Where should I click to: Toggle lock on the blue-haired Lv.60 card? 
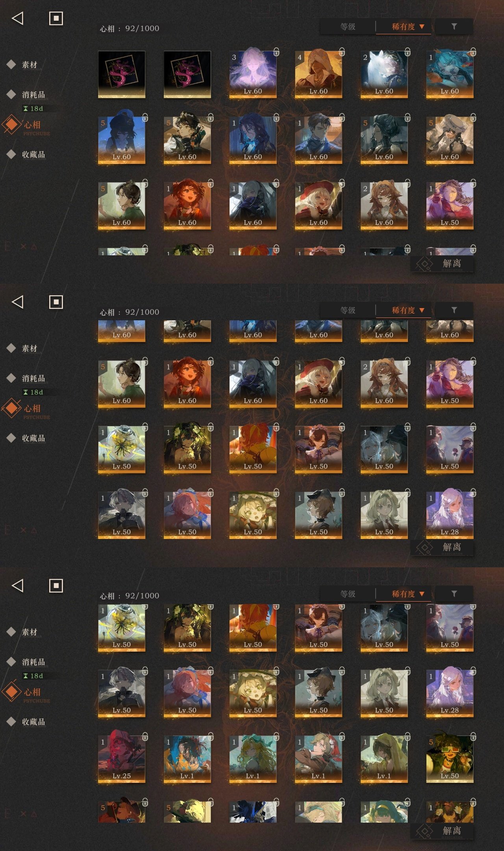(473, 52)
